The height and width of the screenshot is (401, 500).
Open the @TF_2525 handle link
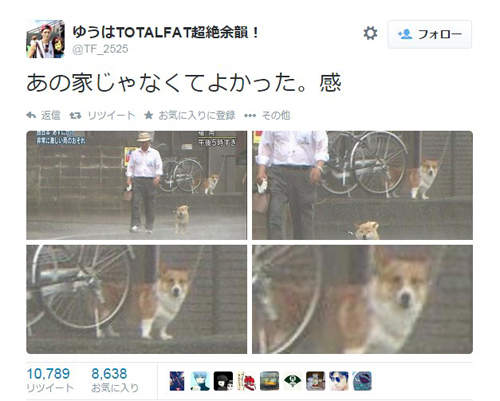(100, 49)
